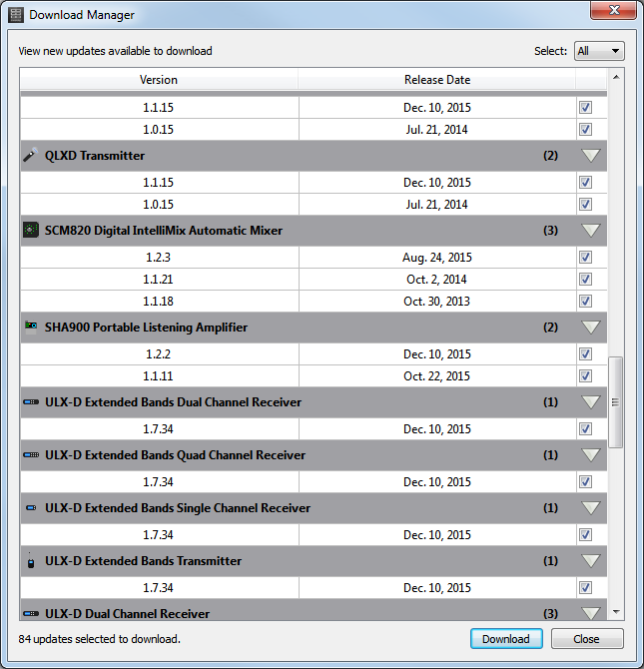Image resolution: width=644 pixels, height=669 pixels.
Task: Click the ULX-D Extended Bands Transmitter icon
Action: [x=30, y=561]
